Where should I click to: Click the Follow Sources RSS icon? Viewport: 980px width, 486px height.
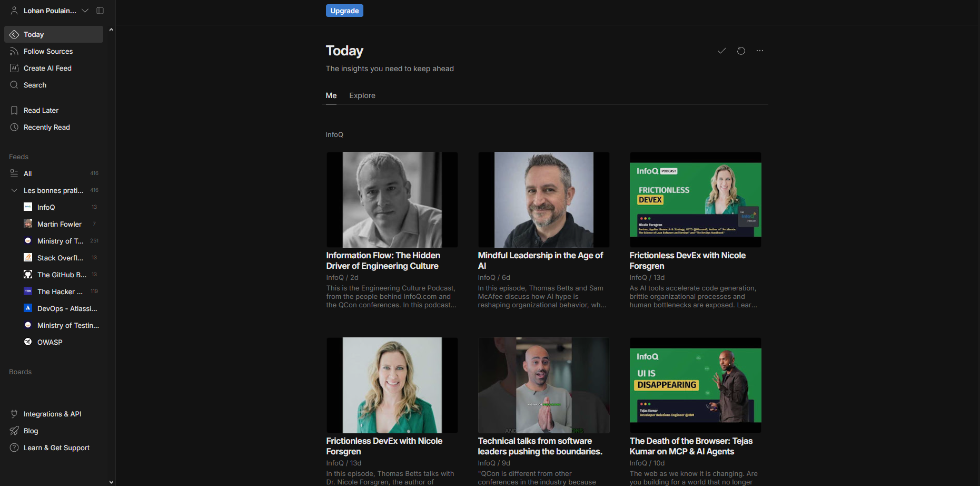tap(14, 51)
